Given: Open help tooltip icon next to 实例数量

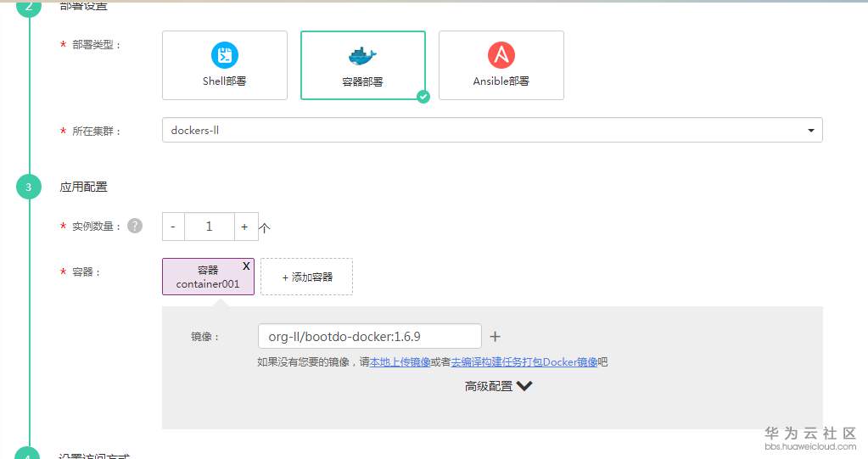Looking at the screenshot, I should [x=135, y=226].
